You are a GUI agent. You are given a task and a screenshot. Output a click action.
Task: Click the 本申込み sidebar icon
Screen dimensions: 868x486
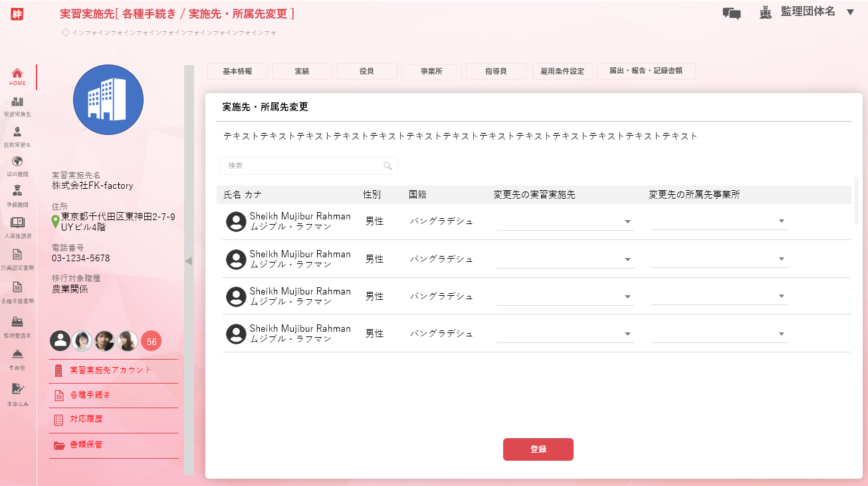click(x=17, y=390)
